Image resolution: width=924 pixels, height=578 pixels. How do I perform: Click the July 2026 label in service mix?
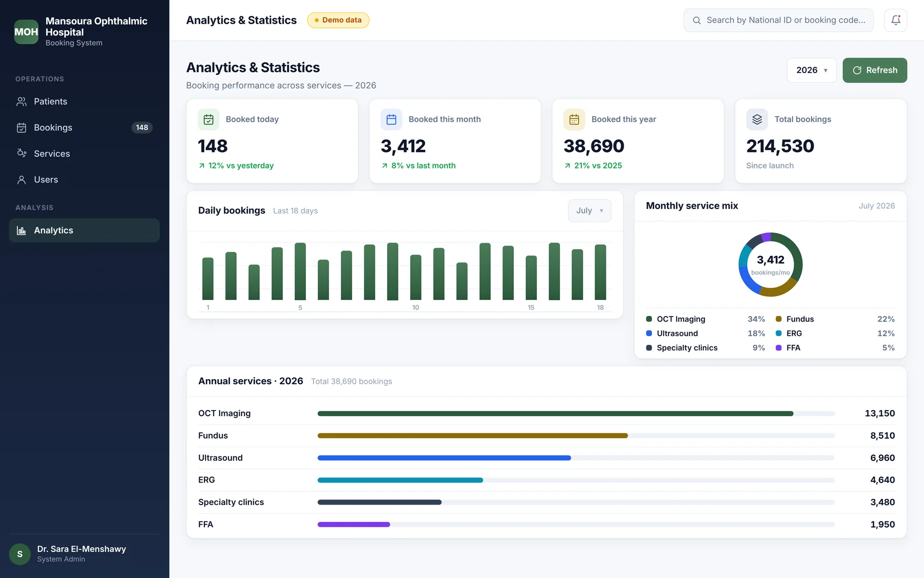[x=877, y=206]
